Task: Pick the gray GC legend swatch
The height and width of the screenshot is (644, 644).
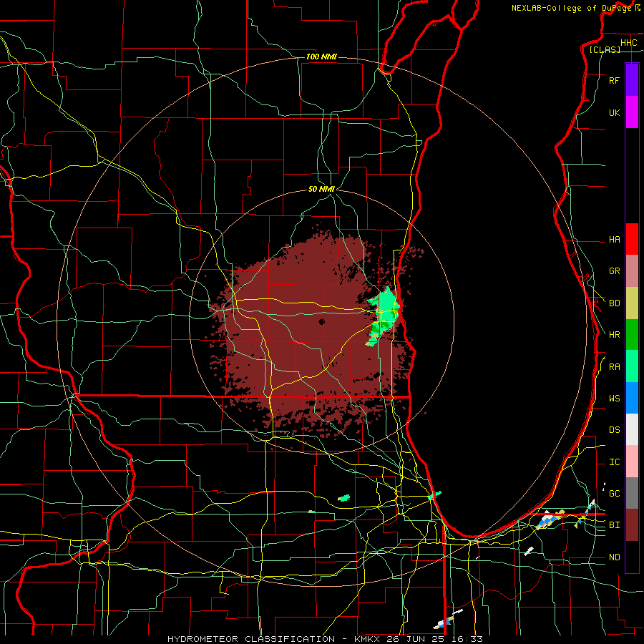Action: tap(632, 493)
